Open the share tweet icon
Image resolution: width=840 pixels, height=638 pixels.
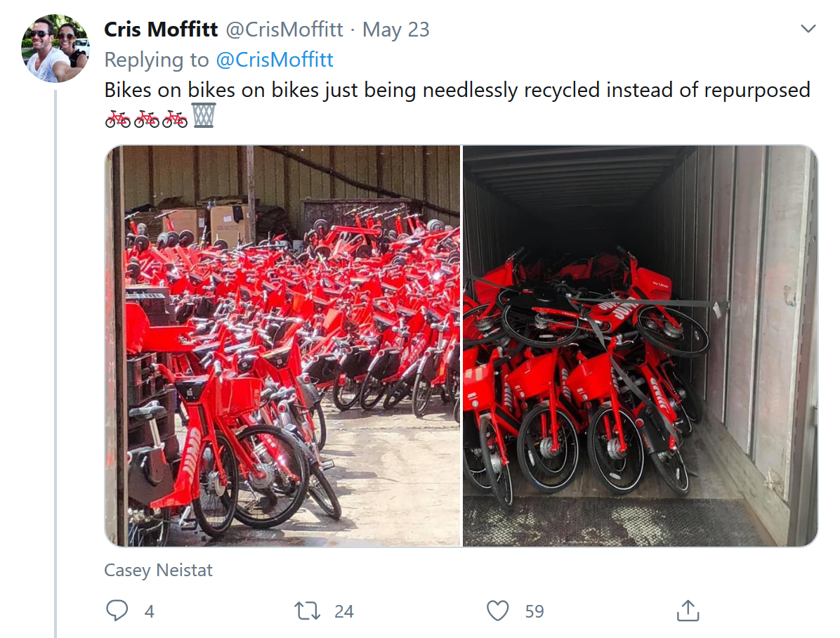(688, 611)
